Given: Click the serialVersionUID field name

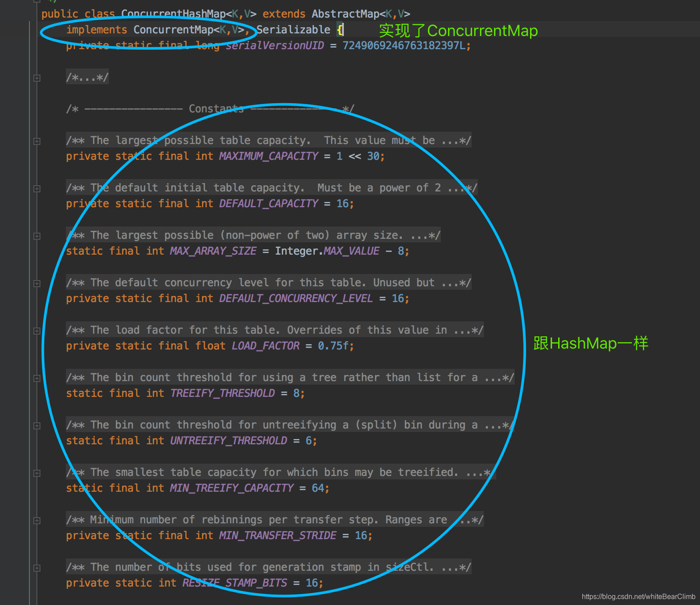Looking at the screenshot, I should point(275,46).
